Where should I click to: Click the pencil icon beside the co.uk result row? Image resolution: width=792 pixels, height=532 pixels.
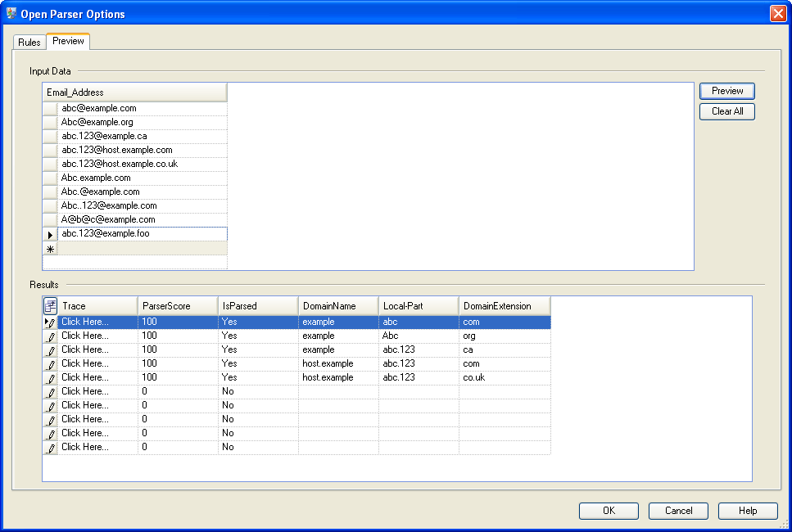point(50,377)
